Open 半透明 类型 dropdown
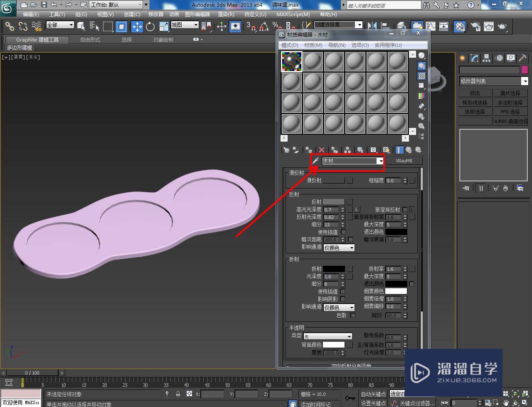 tap(328, 336)
